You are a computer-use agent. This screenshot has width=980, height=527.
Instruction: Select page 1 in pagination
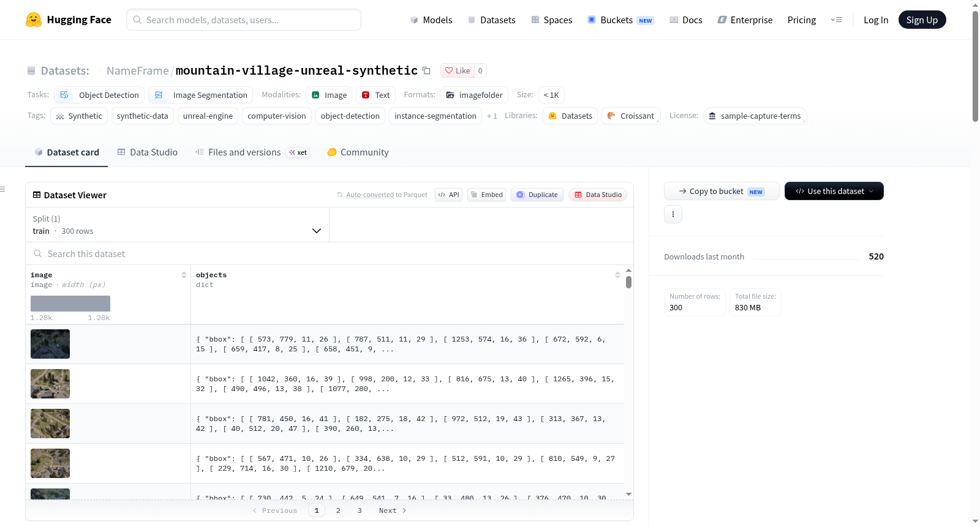tap(317, 510)
